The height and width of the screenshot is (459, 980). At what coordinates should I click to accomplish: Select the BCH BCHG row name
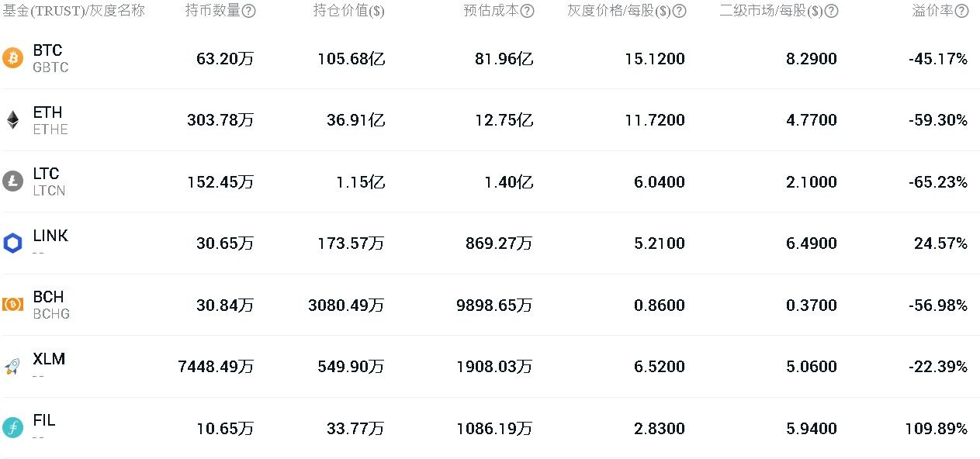[50, 305]
